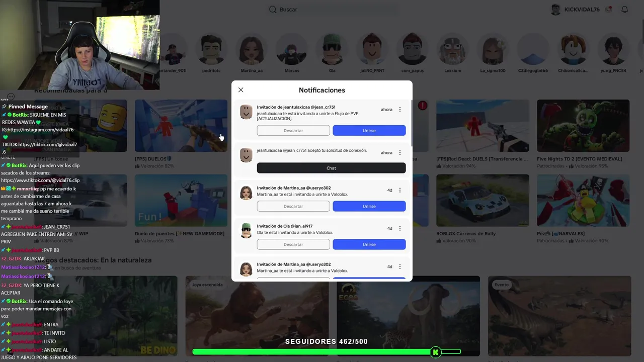Open friend ChikonicaSca... avatar
The width and height of the screenshot is (644, 362).
[x=573, y=49]
